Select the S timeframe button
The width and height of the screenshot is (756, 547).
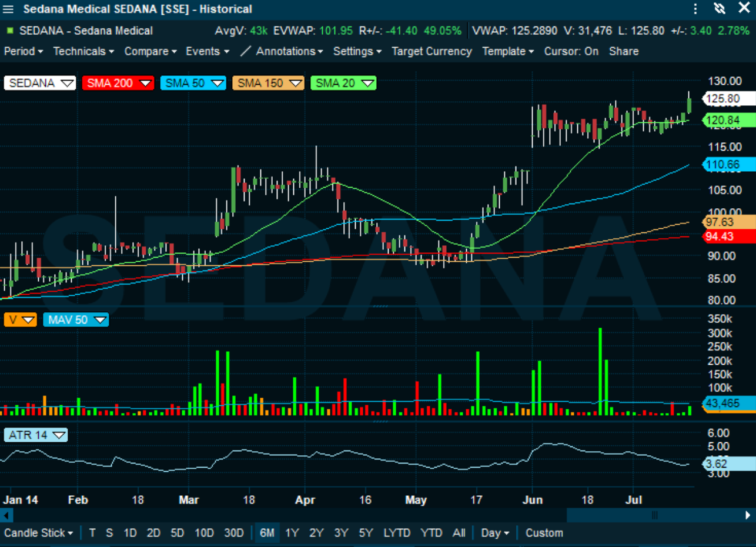(109, 533)
